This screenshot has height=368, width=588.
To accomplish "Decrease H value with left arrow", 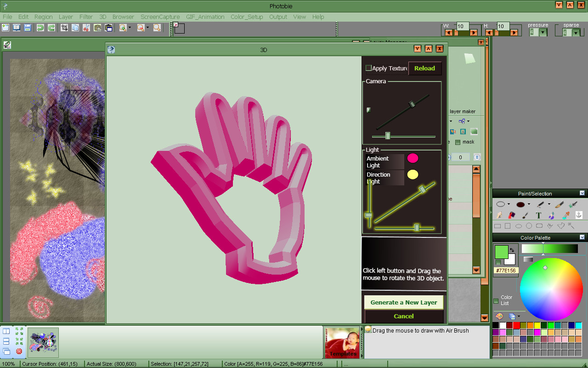I will point(489,33).
